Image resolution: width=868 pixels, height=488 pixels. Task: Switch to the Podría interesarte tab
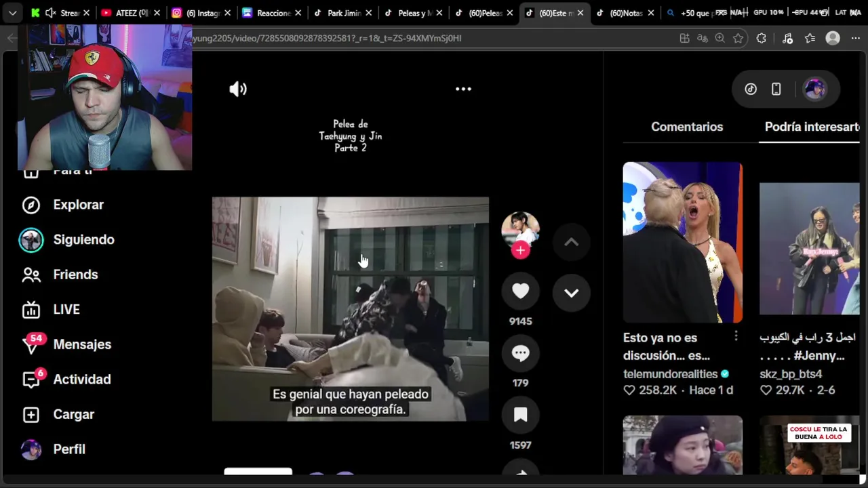(812, 127)
